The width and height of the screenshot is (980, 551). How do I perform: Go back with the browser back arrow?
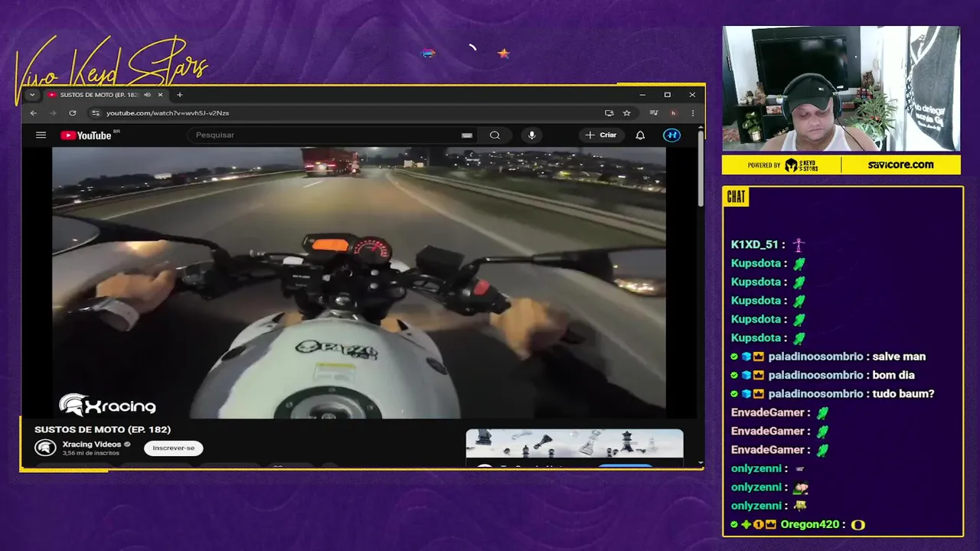click(33, 112)
